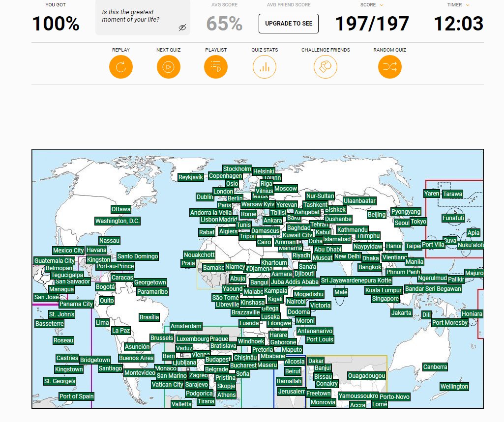Click the Santo Domingo label
The image size is (504, 422).
point(138,256)
